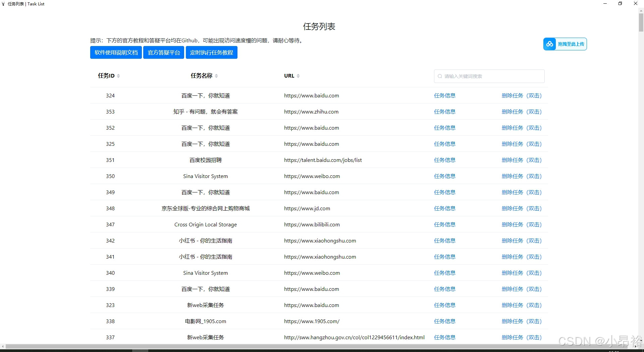The image size is (644, 352).
Task: Open 任务信息 for task 347
Action: click(x=445, y=225)
